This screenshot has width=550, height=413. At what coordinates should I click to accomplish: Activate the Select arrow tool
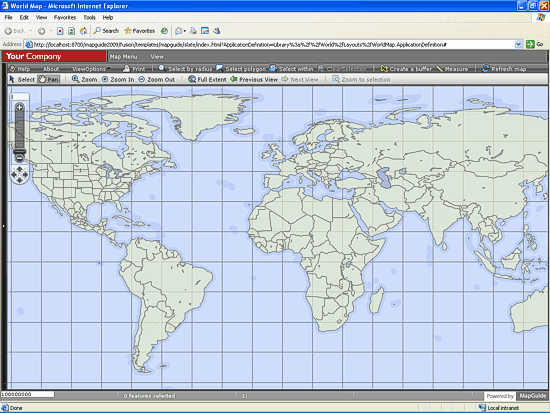tap(22, 79)
